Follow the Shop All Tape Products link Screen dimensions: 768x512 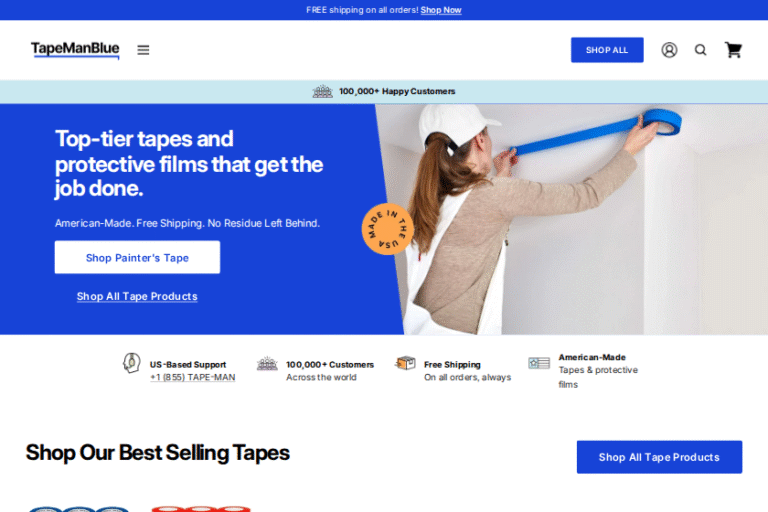(x=137, y=296)
